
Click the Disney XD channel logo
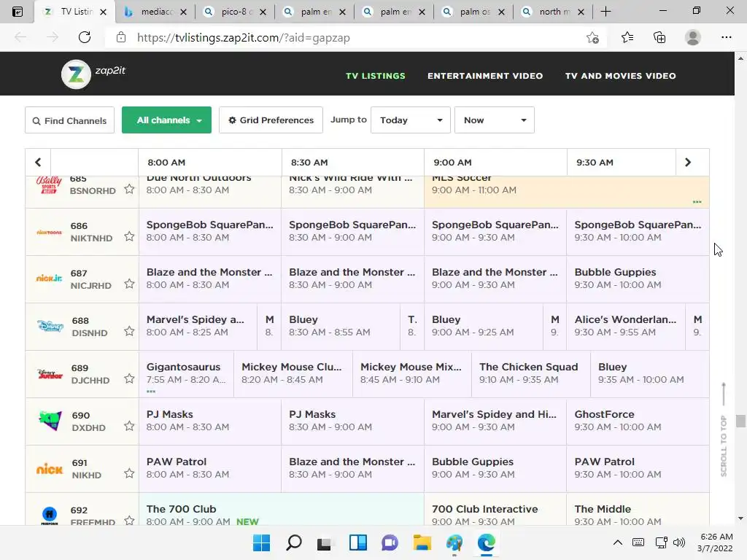pyautogui.click(x=50, y=421)
